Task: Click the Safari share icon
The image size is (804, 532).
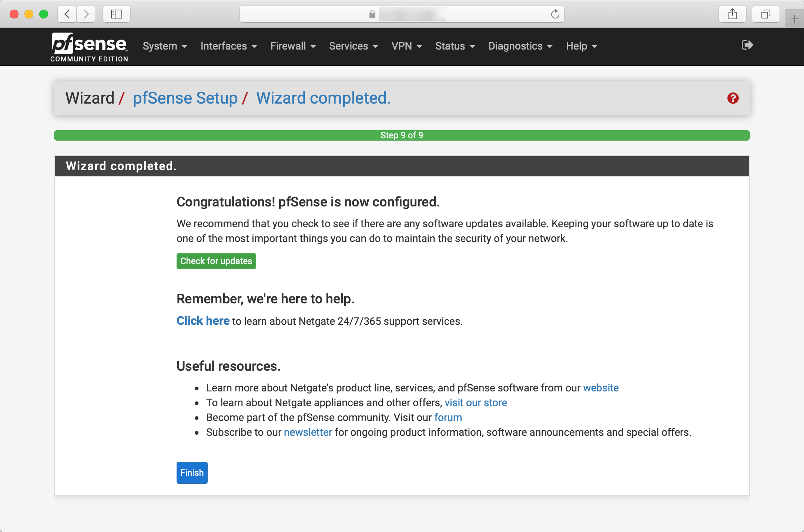Action: pyautogui.click(x=732, y=14)
